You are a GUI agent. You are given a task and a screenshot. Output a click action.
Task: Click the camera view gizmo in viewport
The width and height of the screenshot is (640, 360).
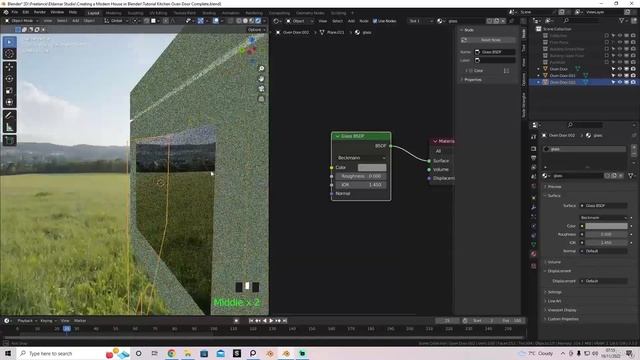pos(261,89)
